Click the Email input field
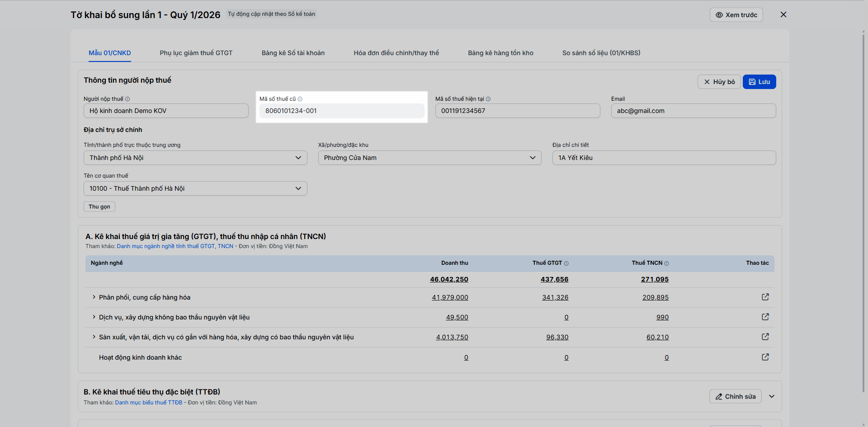This screenshot has height=427, width=868. click(x=693, y=111)
